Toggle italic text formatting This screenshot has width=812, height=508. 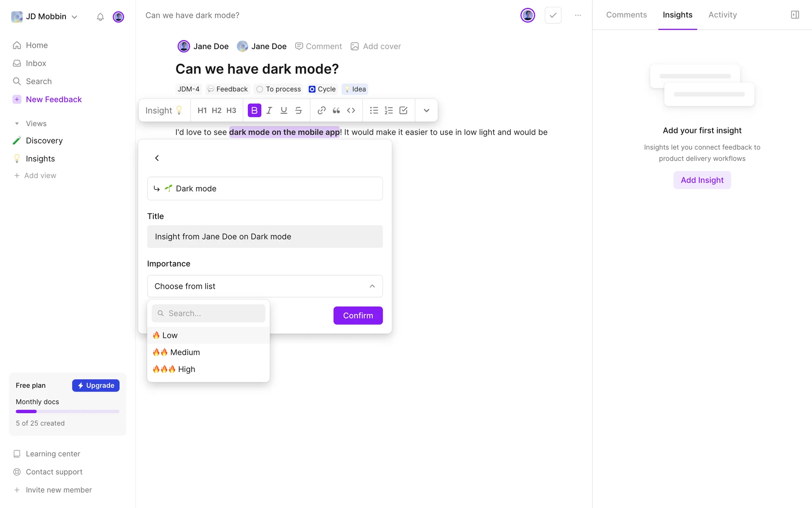(x=269, y=110)
